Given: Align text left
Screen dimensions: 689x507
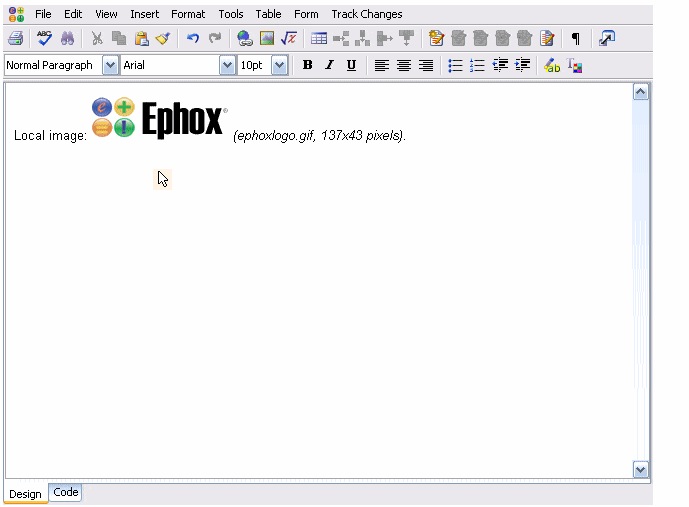Looking at the screenshot, I should tap(381, 65).
